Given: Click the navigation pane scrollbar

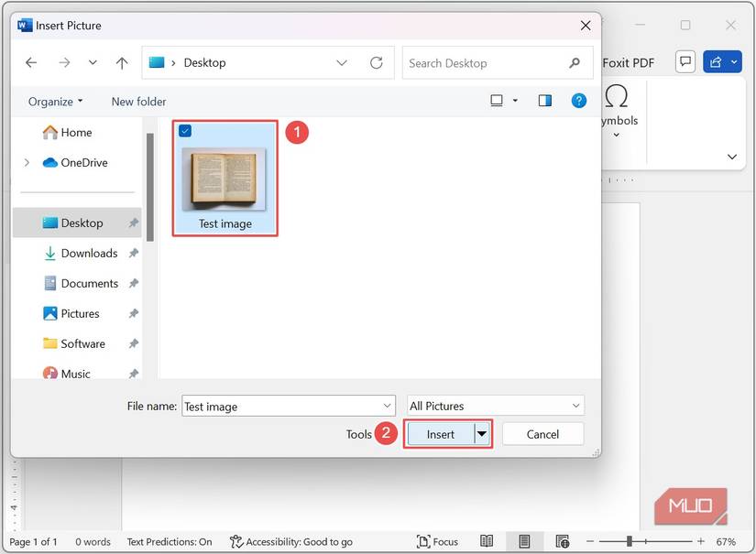Looking at the screenshot, I should tap(150, 187).
